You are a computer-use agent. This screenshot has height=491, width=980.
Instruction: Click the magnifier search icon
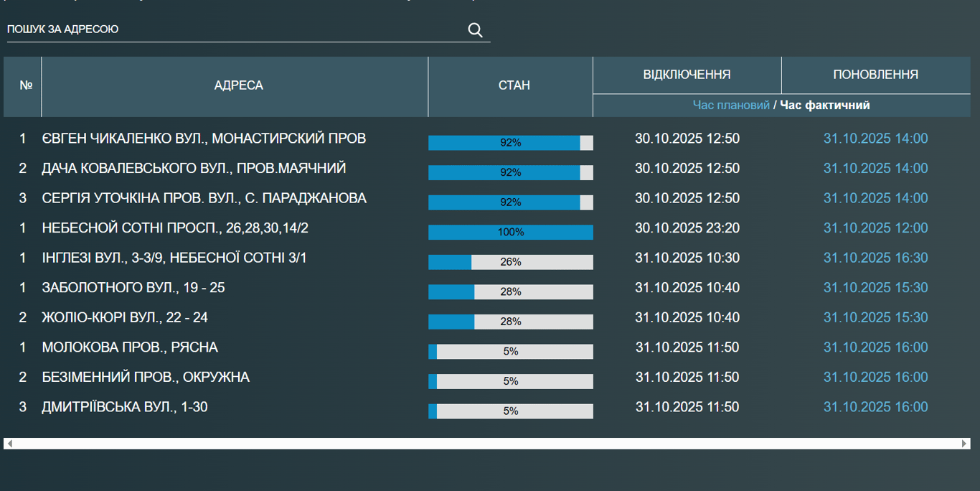tap(475, 29)
